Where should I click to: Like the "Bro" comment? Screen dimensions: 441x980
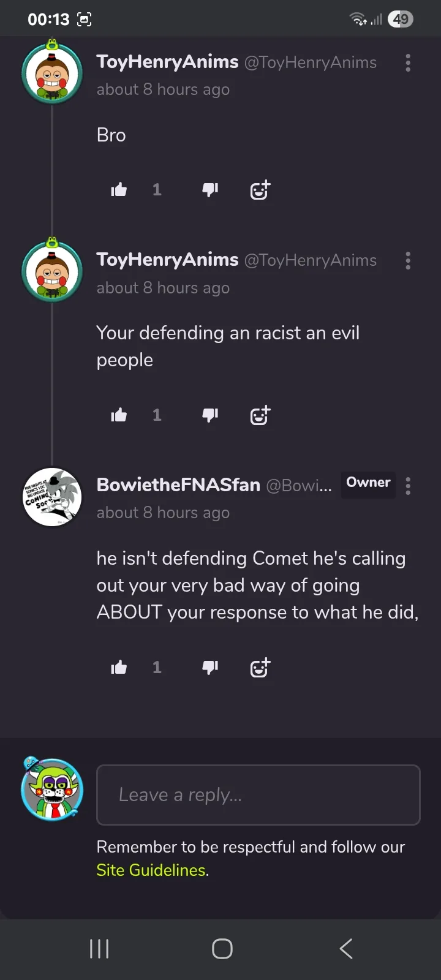(119, 190)
